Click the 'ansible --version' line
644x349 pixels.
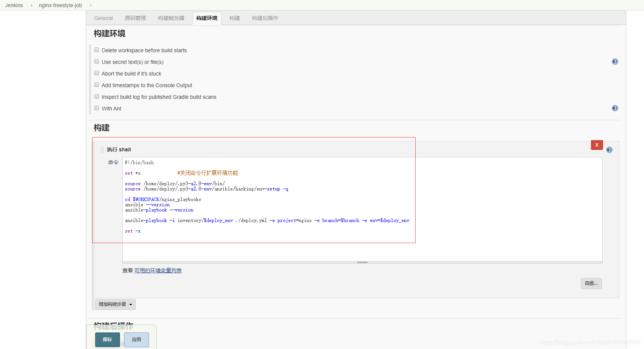point(147,205)
